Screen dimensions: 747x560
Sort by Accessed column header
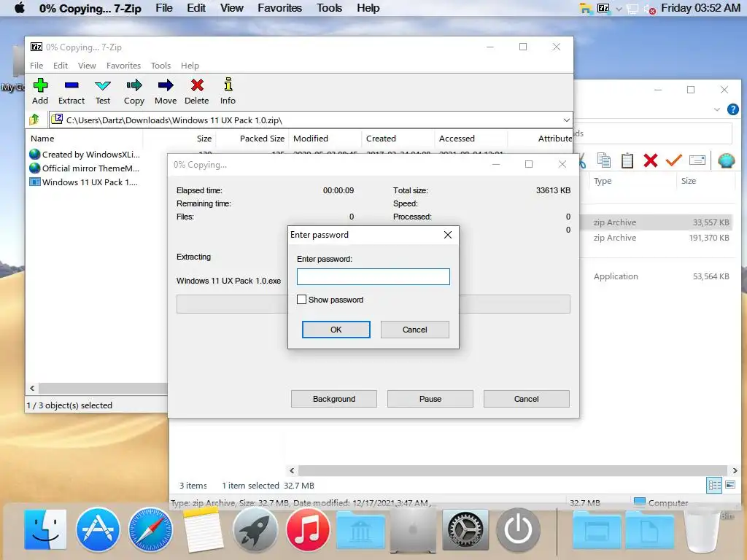pyautogui.click(x=471, y=139)
